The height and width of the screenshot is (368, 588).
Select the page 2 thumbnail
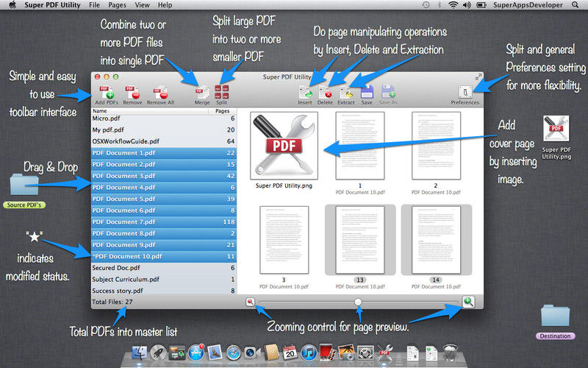coord(436,145)
